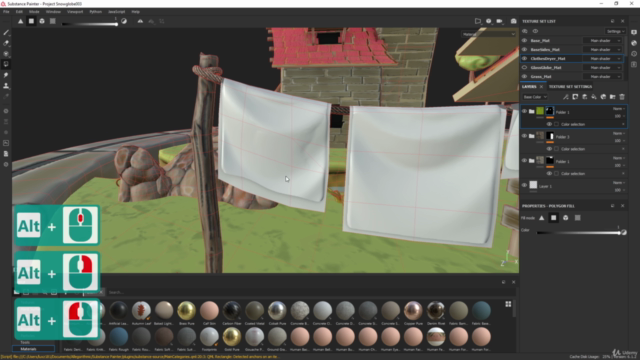Click the trash icon to delete the layer

(622, 97)
